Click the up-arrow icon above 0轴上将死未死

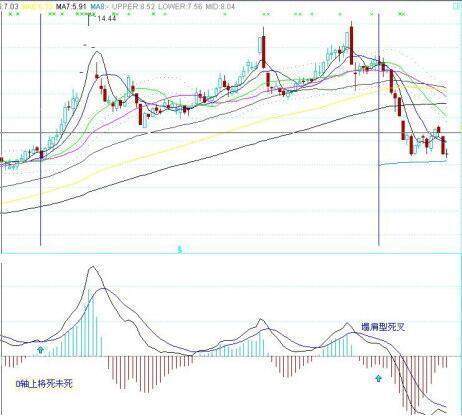[x=41, y=350]
